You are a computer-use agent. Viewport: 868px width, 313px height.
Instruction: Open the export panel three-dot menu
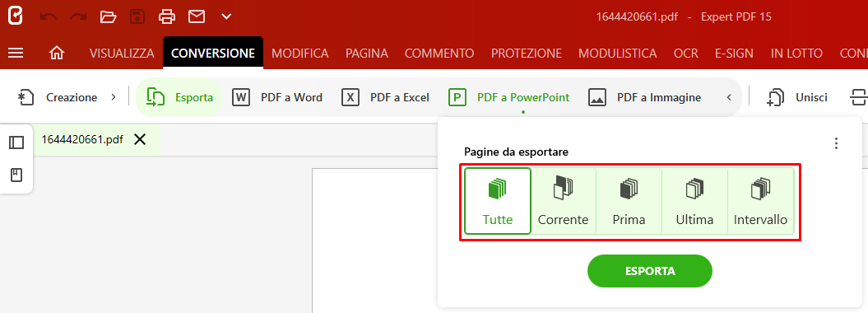pyautogui.click(x=837, y=143)
